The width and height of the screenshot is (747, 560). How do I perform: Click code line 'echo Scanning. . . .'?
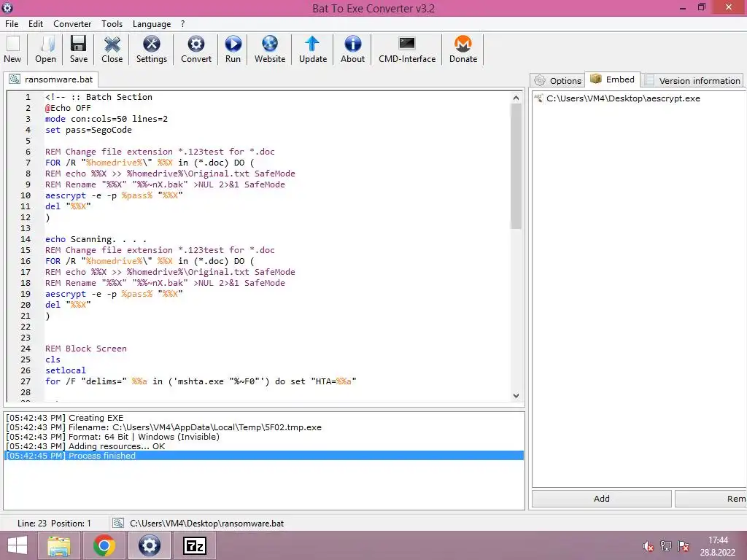pyautogui.click(x=96, y=239)
